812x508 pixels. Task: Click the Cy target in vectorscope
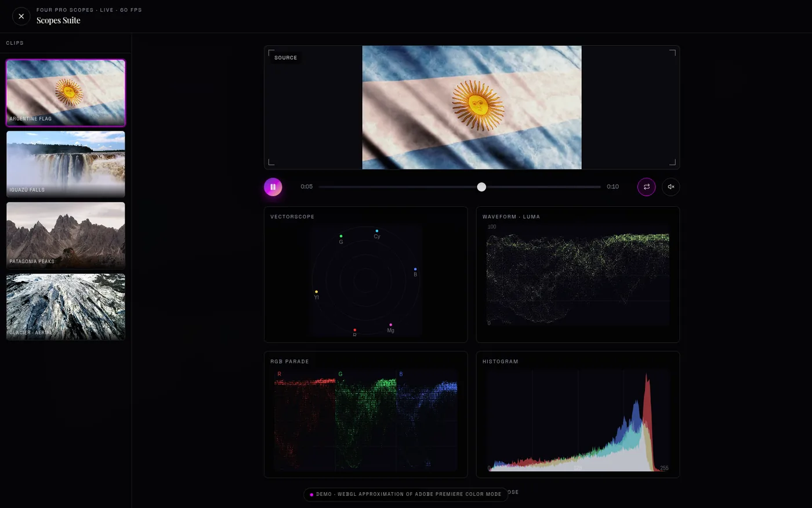click(x=377, y=234)
